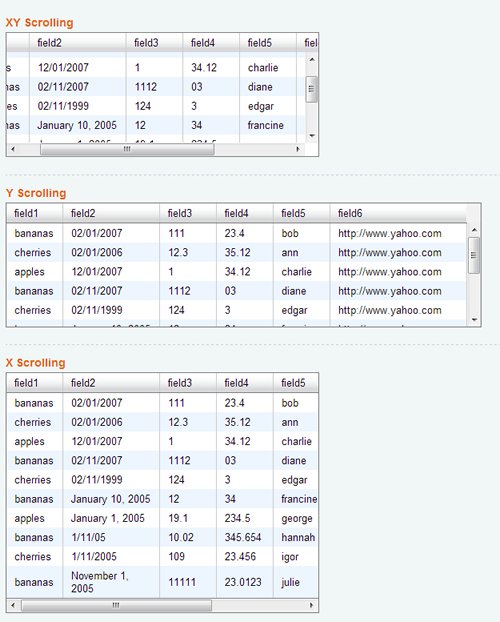This screenshot has height=622, width=500.
Task: Click the Y Scrolling vertical scrollbar thumb
Action: [474, 255]
